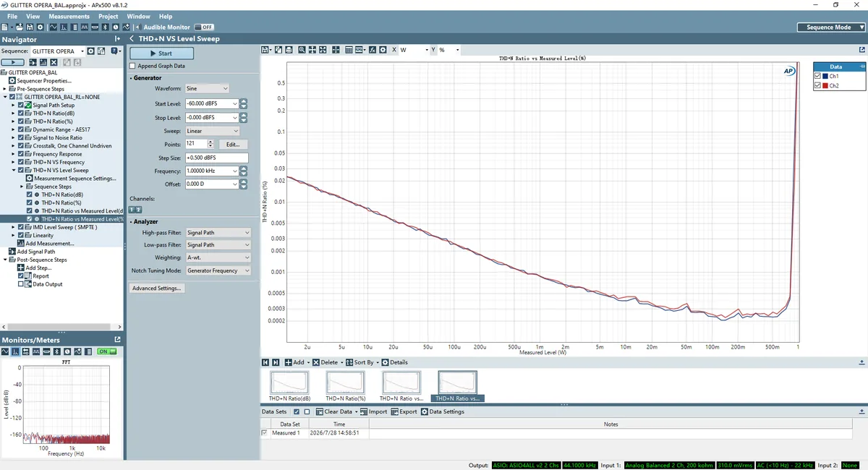Screen dimensions: 868x470
Task: Check the Data Output checkbox
Action: coord(21,284)
